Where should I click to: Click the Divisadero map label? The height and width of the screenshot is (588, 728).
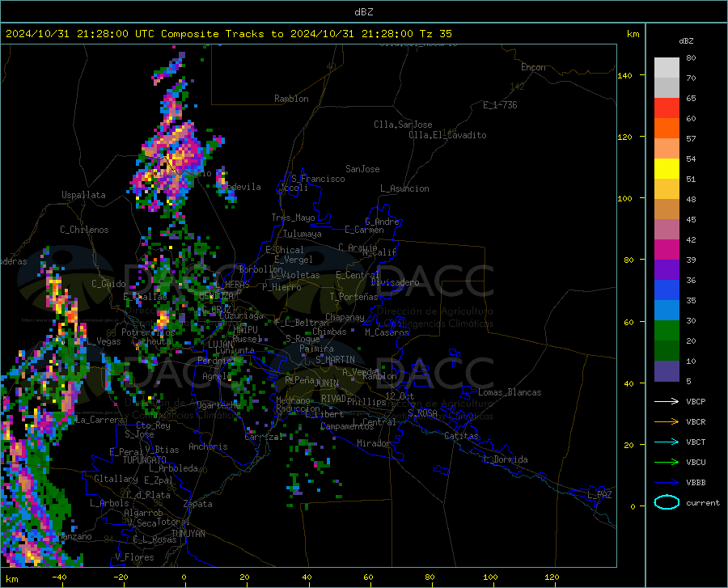point(395,282)
